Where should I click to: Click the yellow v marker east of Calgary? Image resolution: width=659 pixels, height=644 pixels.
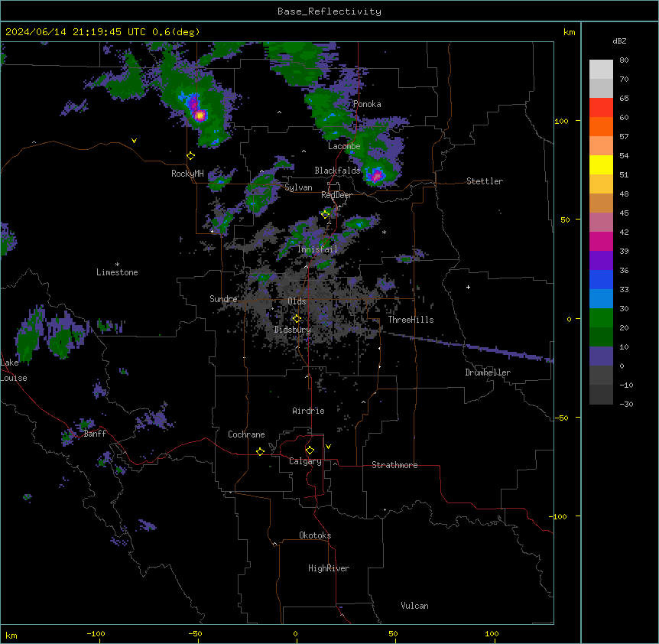point(328,447)
